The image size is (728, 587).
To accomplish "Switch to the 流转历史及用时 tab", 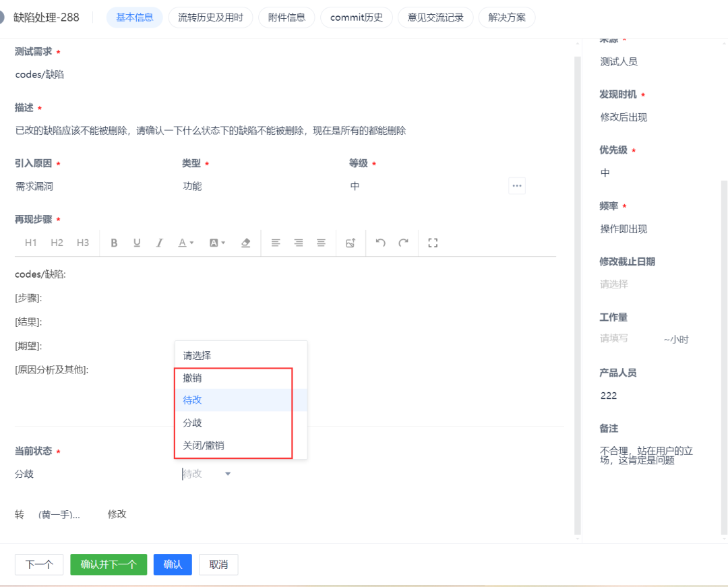I will point(210,18).
